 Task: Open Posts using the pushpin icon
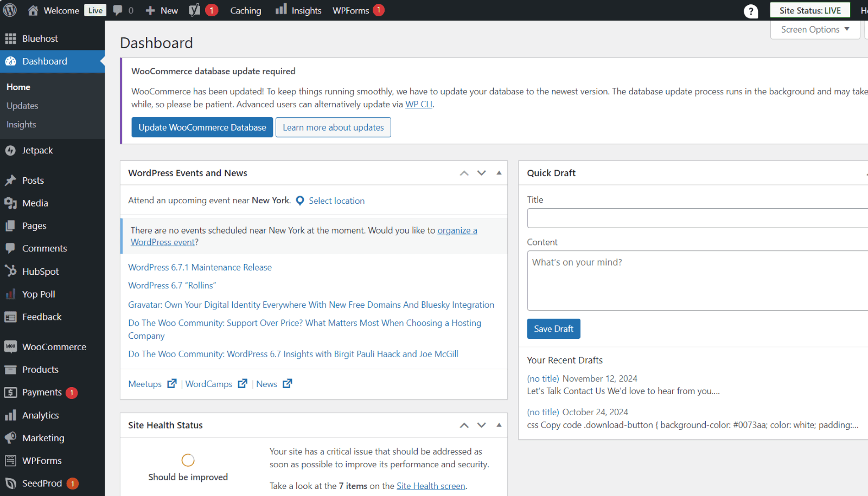coord(11,180)
